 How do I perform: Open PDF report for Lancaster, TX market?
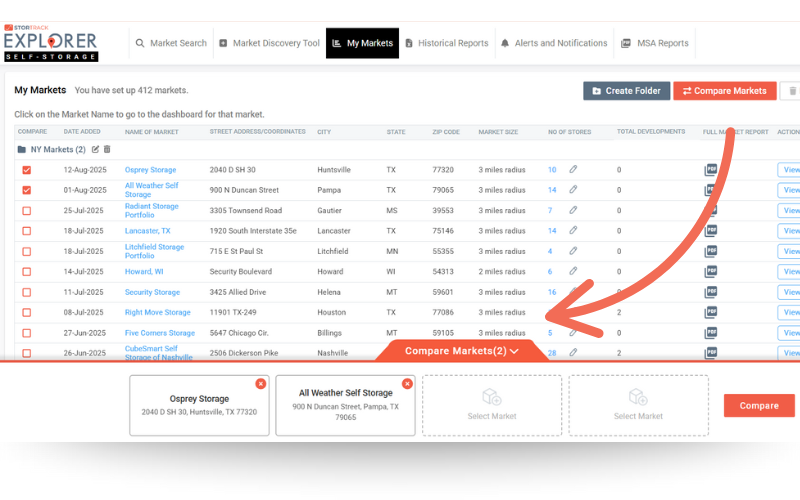pyautogui.click(x=711, y=230)
